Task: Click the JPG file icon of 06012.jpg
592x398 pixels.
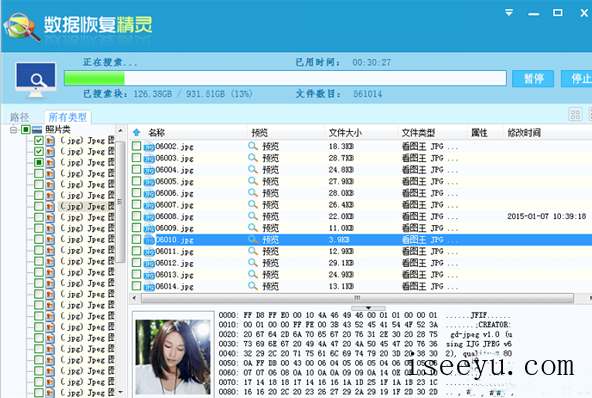Action: [x=149, y=264]
